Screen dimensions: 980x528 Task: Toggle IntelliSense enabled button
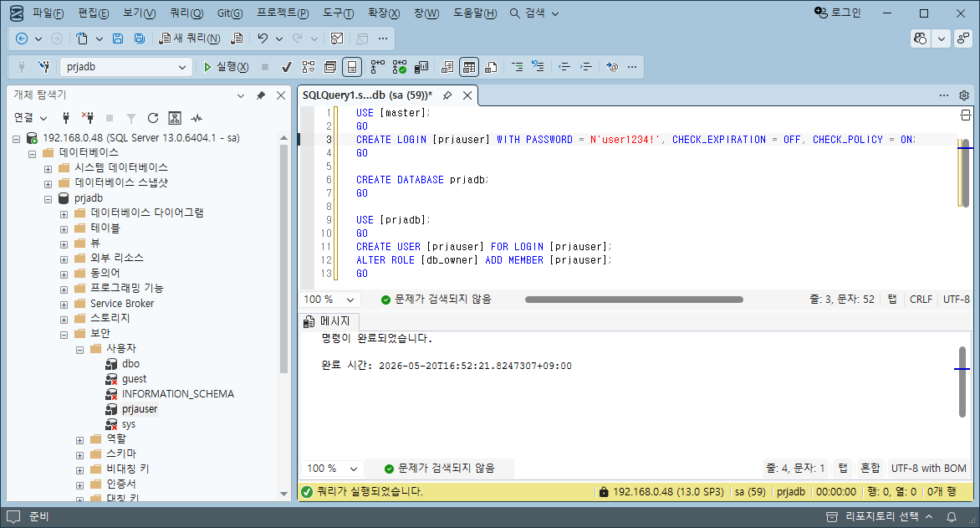click(x=353, y=67)
